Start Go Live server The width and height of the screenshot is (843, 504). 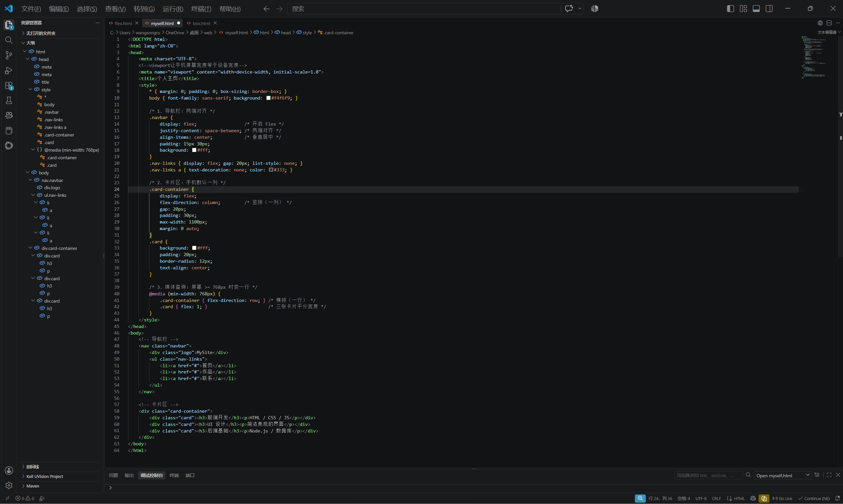[x=782, y=498]
